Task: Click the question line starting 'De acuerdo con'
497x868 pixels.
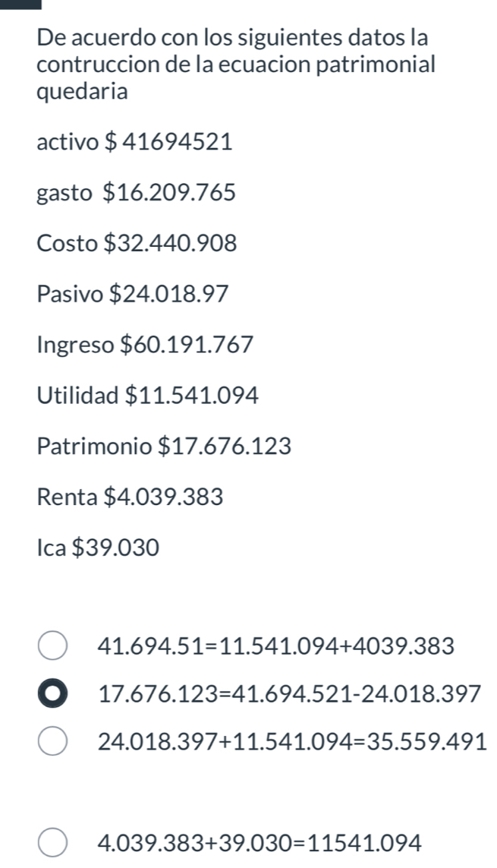Action: (231, 36)
